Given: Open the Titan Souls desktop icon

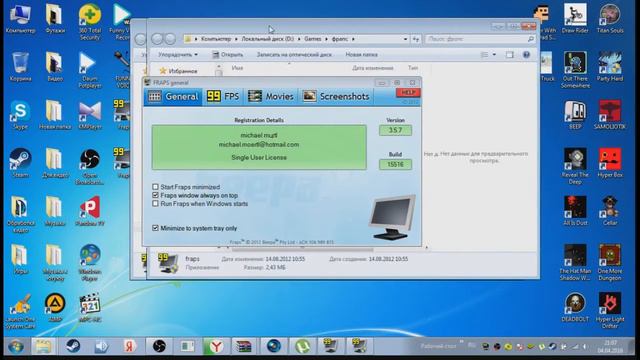Looking at the screenshot, I should (x=610, y=19).
